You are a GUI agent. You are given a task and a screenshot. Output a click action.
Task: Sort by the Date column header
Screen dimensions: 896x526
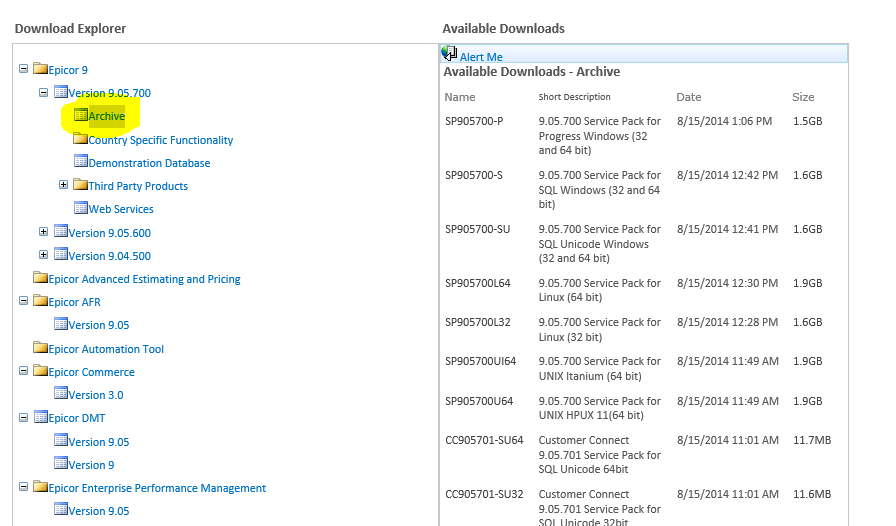click(x=689, y=97)
